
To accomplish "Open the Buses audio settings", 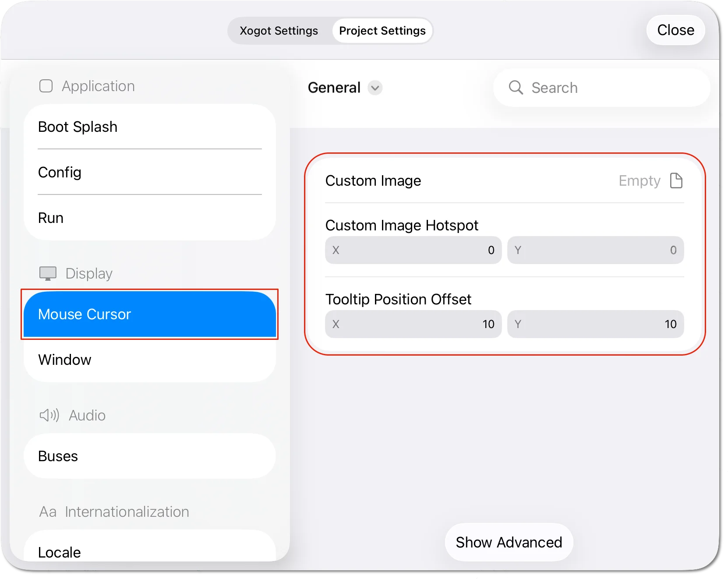I will (x=150, y=456).
